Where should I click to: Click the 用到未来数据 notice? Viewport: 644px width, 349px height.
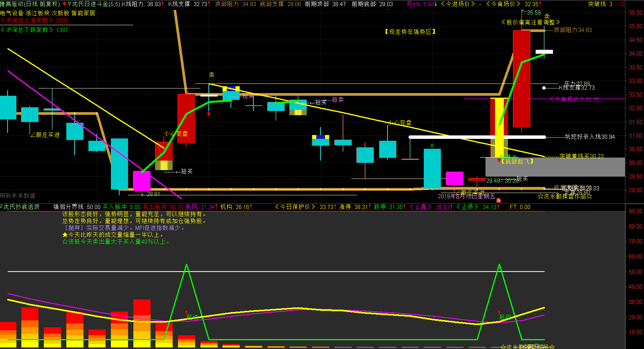[18, 196]
